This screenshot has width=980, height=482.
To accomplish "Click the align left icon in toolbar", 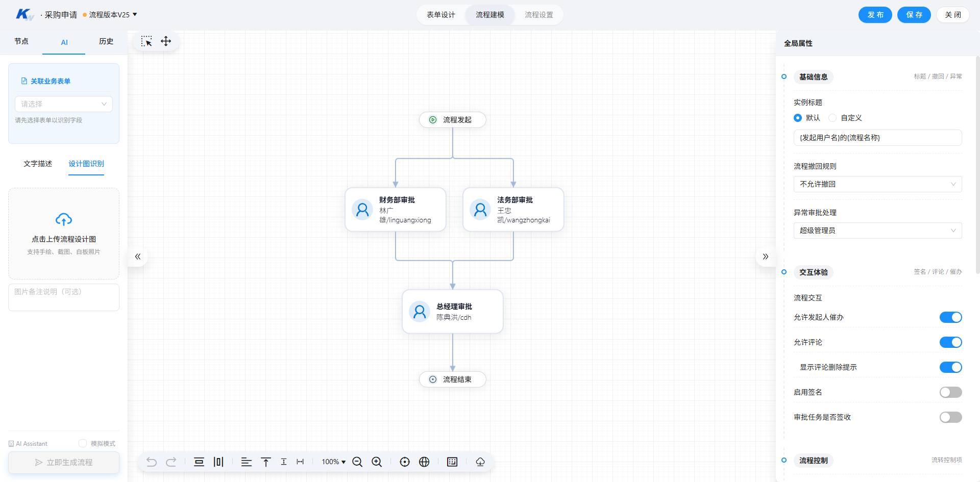I will (247, 462).
